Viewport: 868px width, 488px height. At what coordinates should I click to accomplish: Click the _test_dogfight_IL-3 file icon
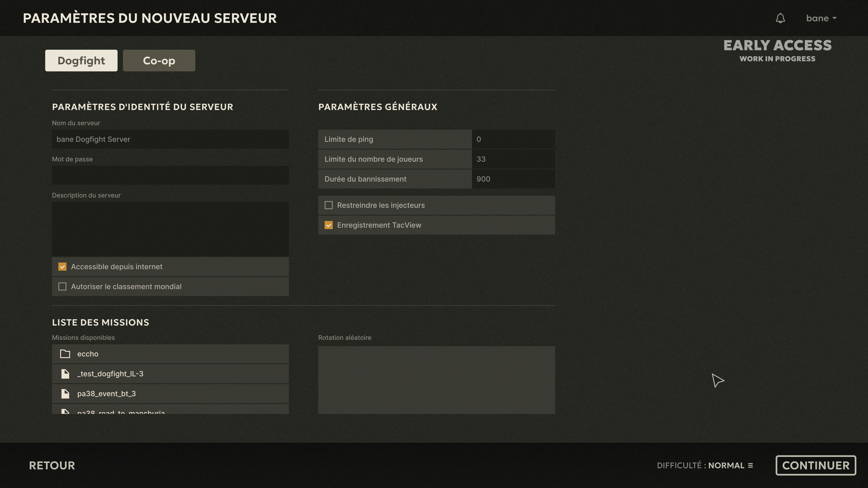click(x=65, y=373)
